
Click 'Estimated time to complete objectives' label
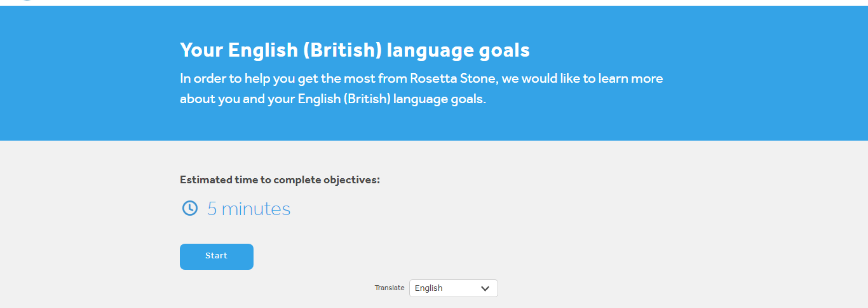(280, 180)
